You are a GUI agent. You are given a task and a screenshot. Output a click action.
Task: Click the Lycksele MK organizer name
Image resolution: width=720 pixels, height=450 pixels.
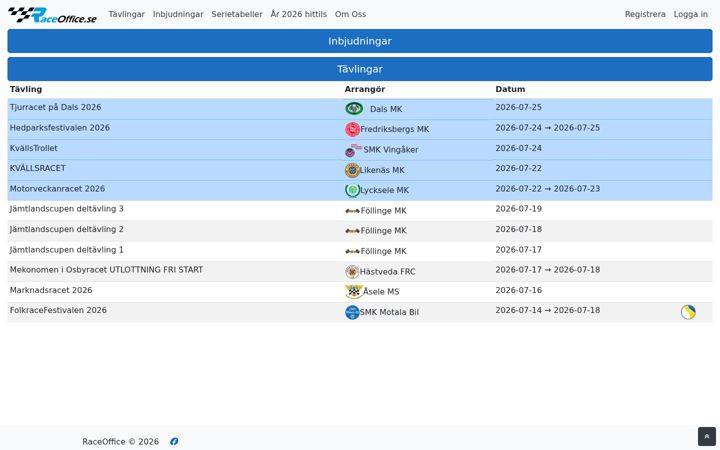384,190
